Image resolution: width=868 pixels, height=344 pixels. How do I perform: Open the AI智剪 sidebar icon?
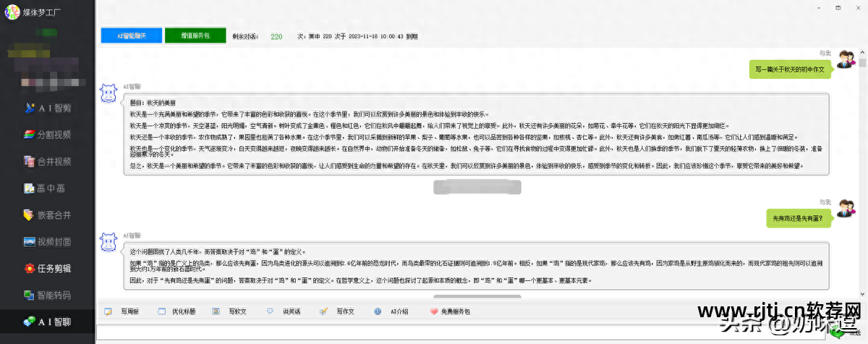click(x=30, y=107)
